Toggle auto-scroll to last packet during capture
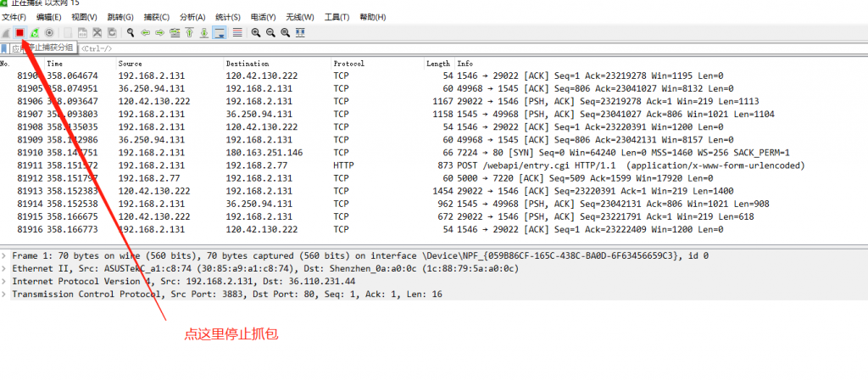 tap(220, 33)
